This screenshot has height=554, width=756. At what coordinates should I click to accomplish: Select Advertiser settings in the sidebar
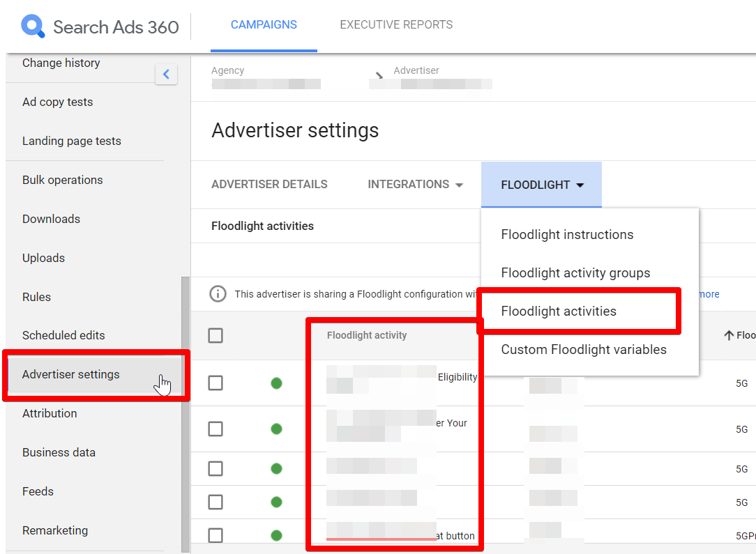[71, 374]
